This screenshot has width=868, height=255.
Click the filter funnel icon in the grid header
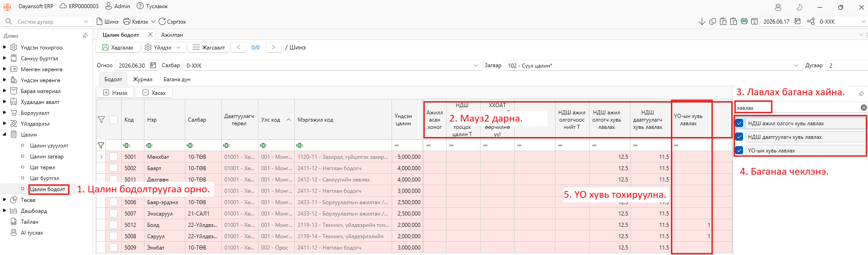[x=101, y=120]
